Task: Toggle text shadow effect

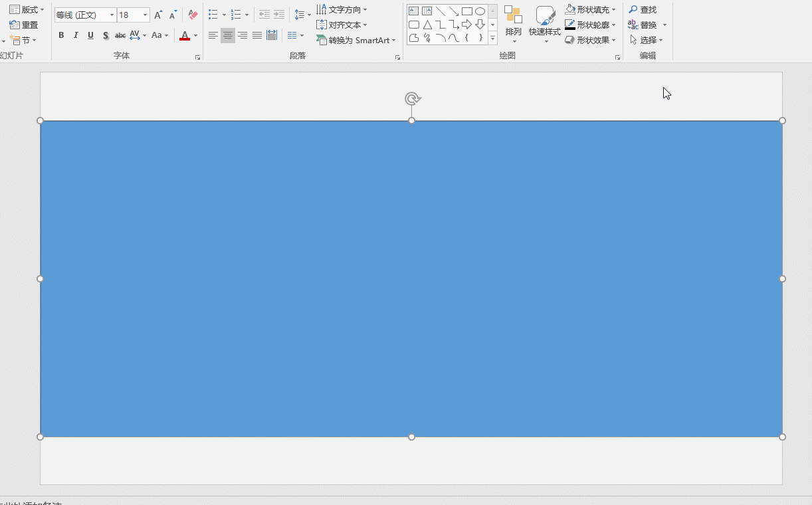Action: pos(105,35)
